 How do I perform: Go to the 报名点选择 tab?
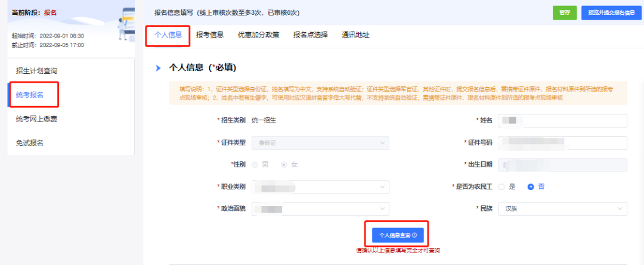(x=310, y=35)
